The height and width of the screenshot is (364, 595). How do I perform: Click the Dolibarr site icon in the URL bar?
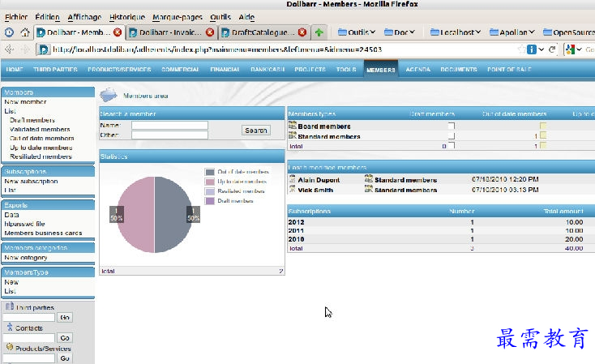pyautogui.click(x=44, y=49)
